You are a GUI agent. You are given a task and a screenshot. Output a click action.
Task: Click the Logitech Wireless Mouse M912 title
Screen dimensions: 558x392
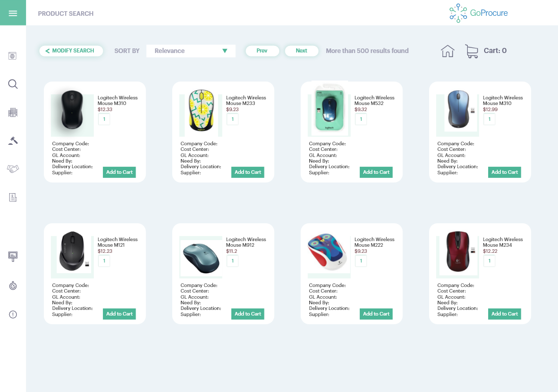246,242
